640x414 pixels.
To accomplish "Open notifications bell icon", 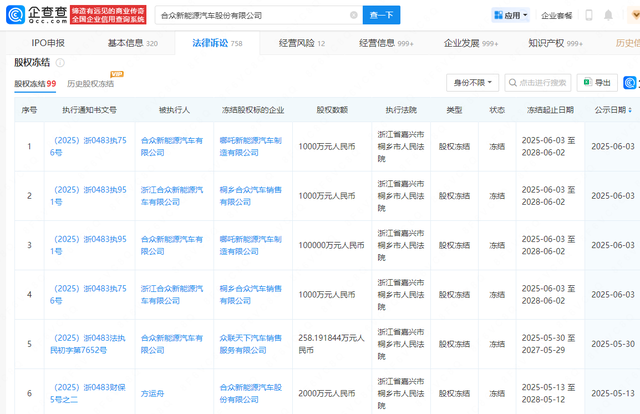I will [608, 15].
